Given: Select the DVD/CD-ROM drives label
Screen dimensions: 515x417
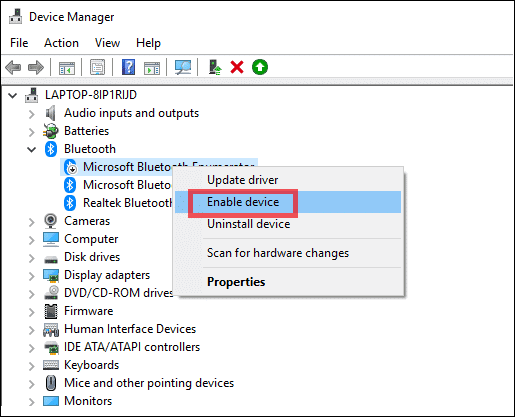Looking at the screenshot, I should (x=119, y=293).
